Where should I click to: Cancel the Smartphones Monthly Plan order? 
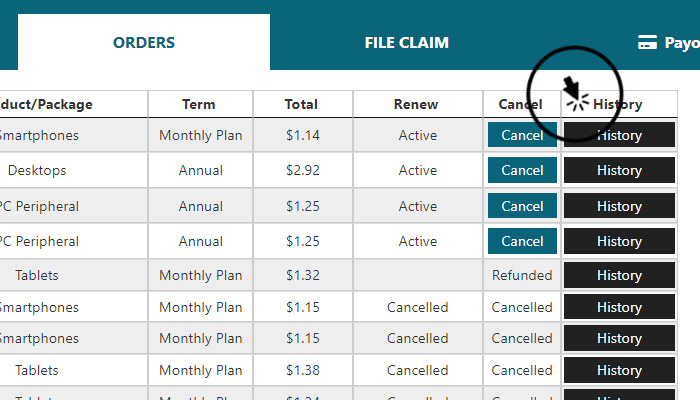[522, 135]
